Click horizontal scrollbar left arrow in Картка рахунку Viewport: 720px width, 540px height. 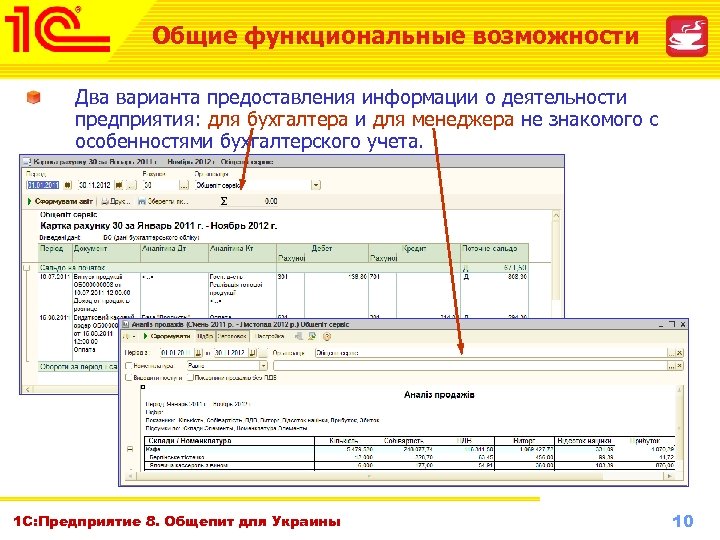(28, 389)
